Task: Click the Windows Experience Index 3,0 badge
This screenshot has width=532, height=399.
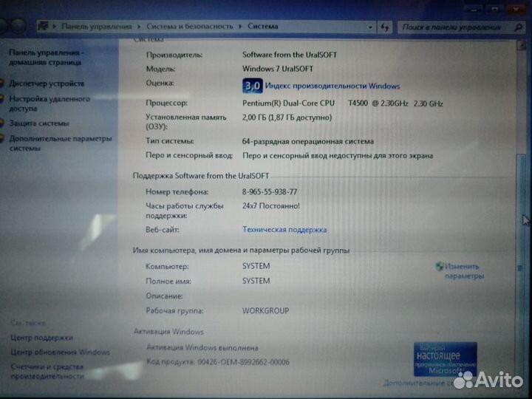Action: (x=253, y=86)
